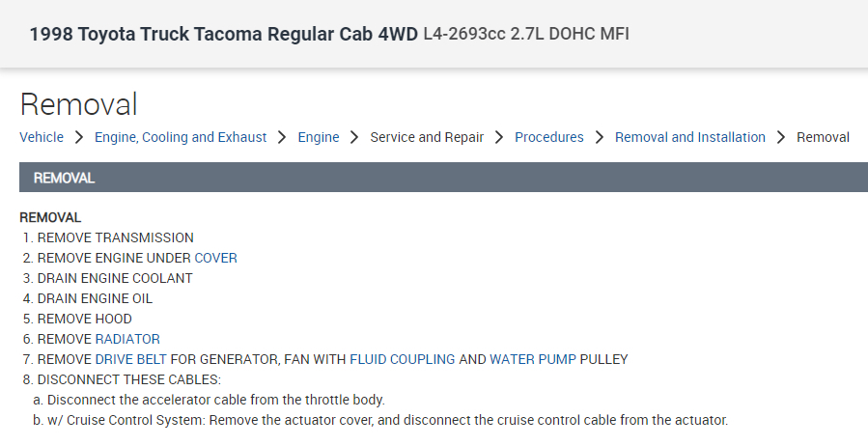Image resolution: width=868 pixels, height=446 pixels.
Task: Click the 1998 Toyota Tacoma vehicle title
Action: [224, 35]
